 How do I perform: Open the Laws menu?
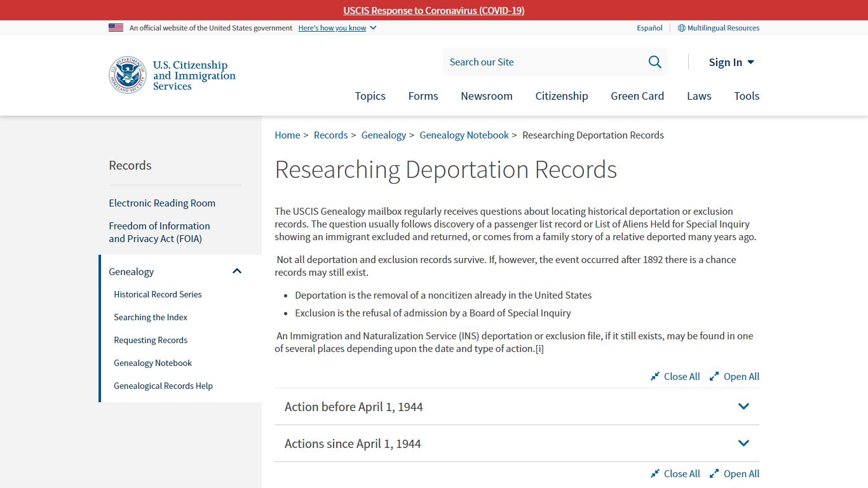699,96
